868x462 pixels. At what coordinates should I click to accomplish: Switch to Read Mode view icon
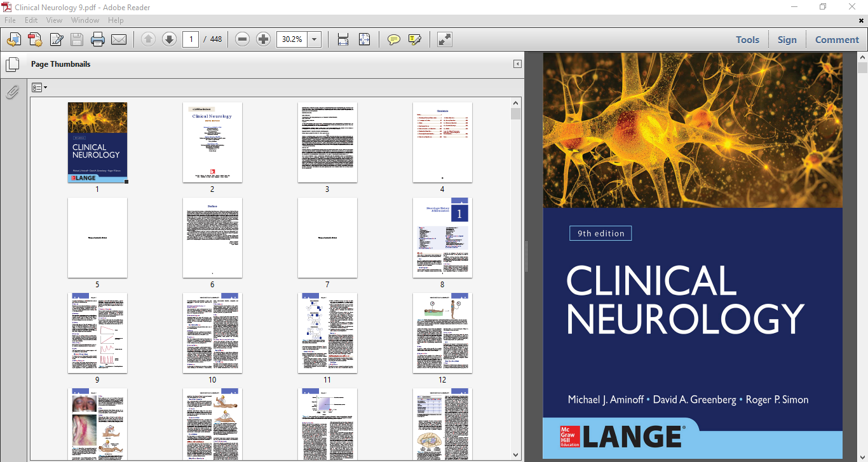445,39
